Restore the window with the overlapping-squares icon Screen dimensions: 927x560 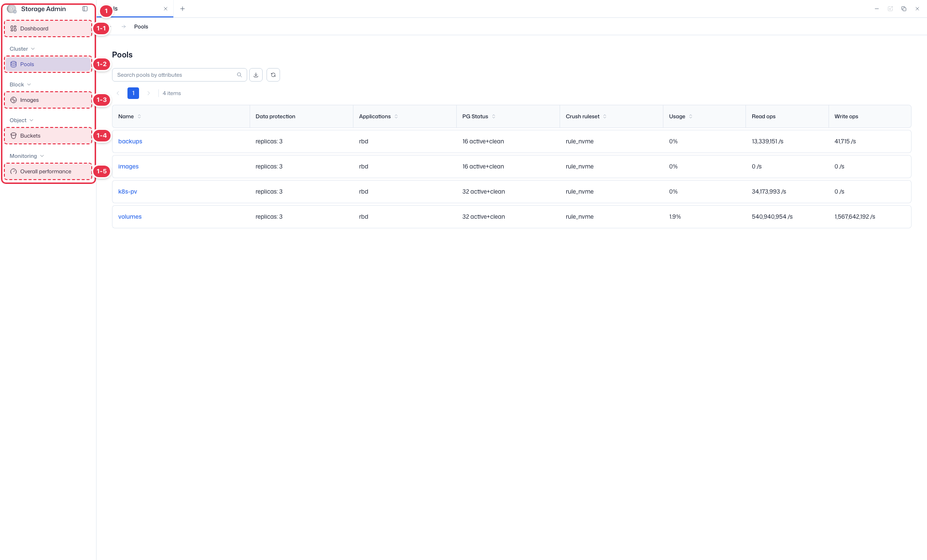tap(904, 9)
